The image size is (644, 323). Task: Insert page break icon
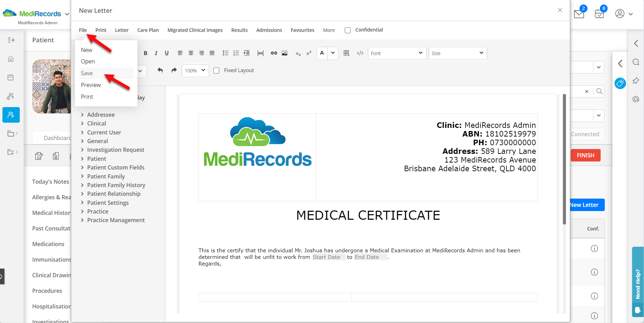260,53
